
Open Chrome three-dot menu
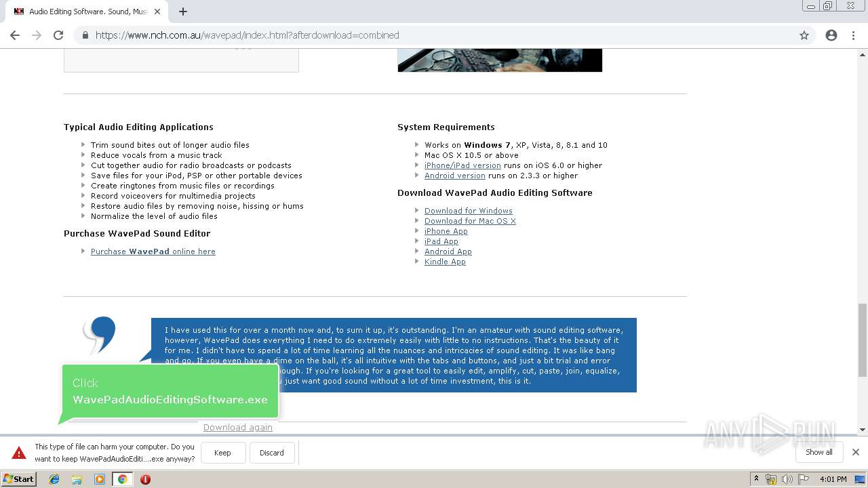pos(853,35)
